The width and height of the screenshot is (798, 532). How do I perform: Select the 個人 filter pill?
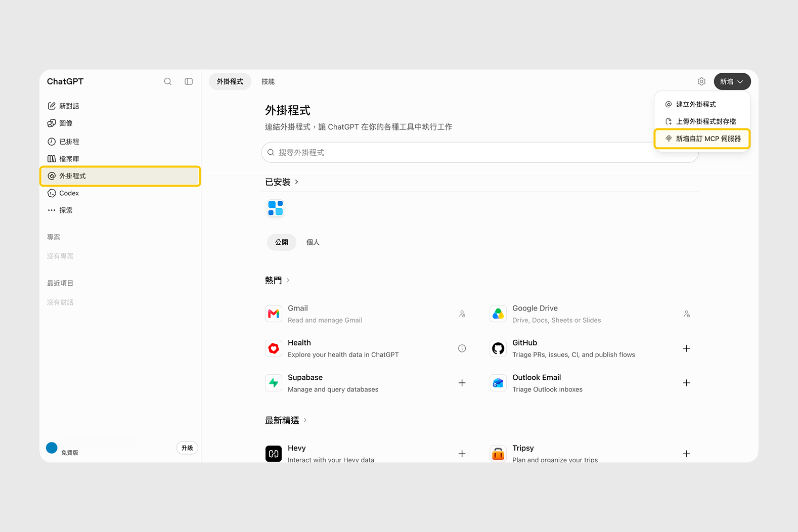(313, 242)
